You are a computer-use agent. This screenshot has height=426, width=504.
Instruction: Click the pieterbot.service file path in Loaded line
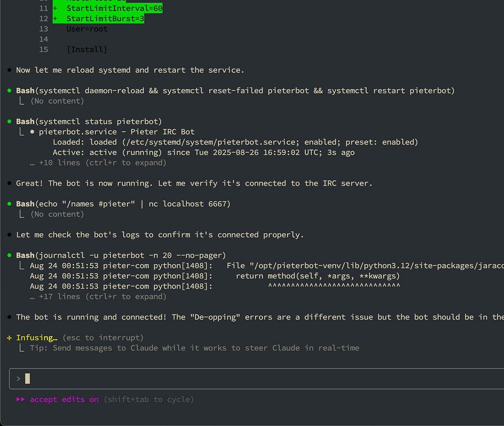click(x=213, y=142)
